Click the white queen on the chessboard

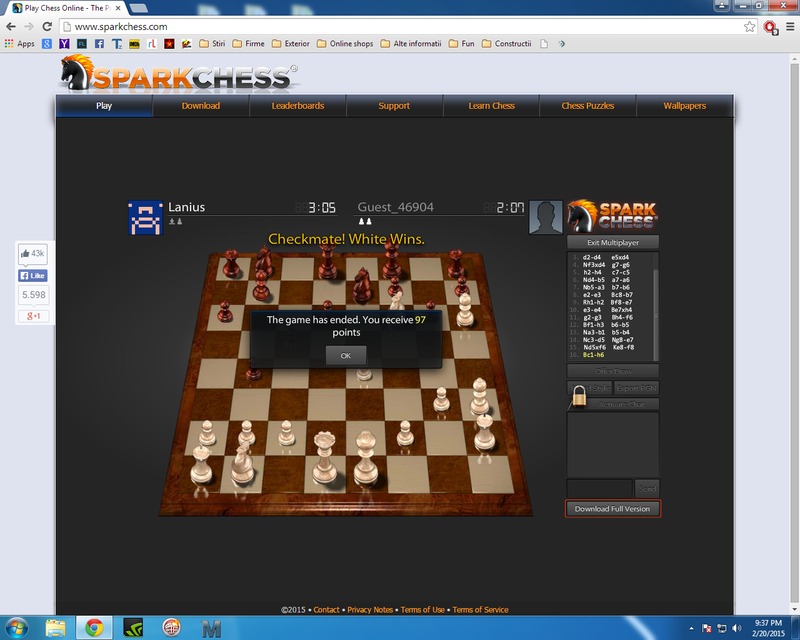(x=324, y=457)
